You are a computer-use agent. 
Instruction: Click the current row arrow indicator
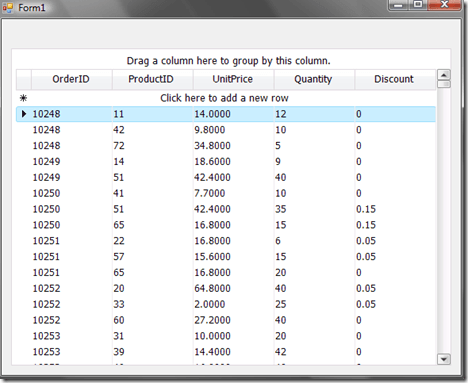(x=24, y=114)
